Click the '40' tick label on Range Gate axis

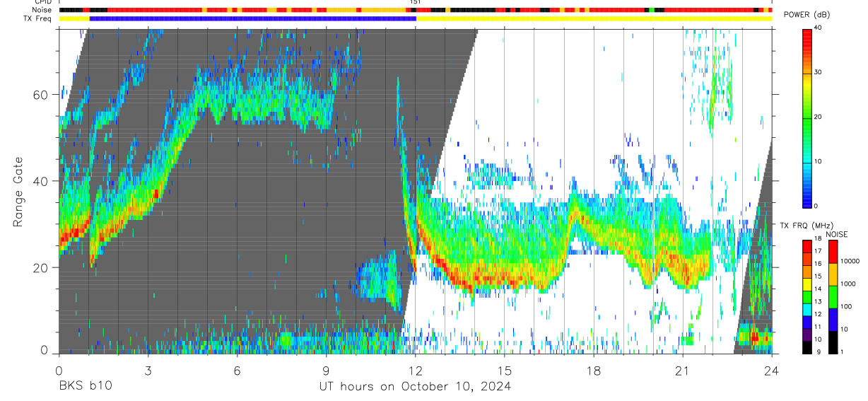point(42,180)
